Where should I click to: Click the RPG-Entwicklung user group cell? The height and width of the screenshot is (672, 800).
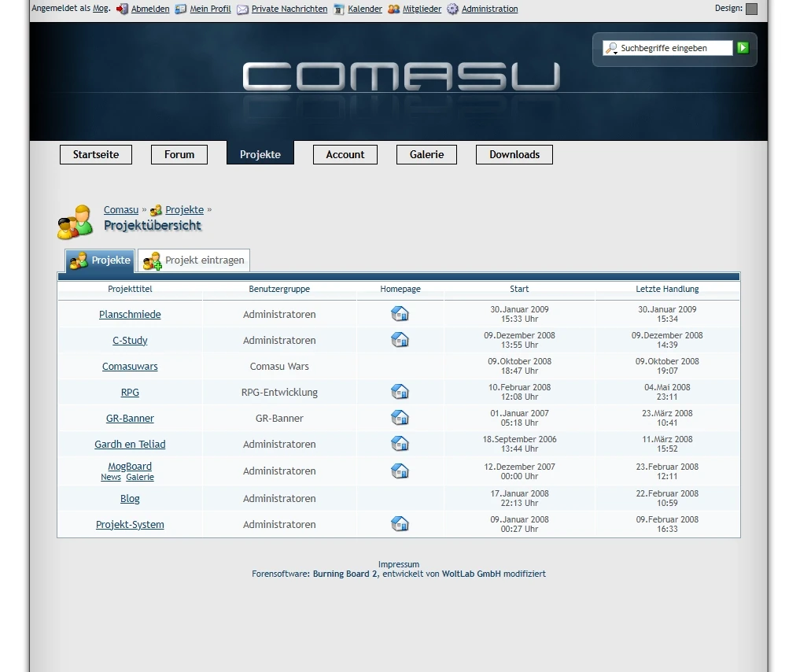click(x=279, y=393)
